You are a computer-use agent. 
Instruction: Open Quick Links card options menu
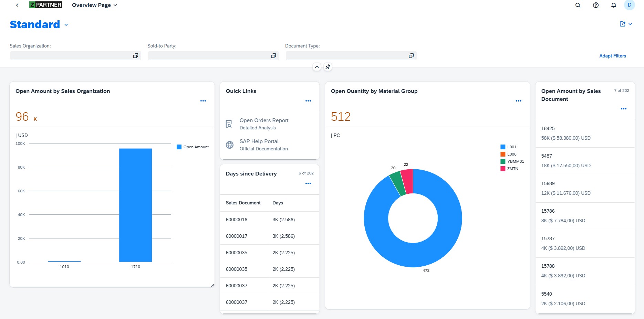pyautogui.click(x=308, y=101)
